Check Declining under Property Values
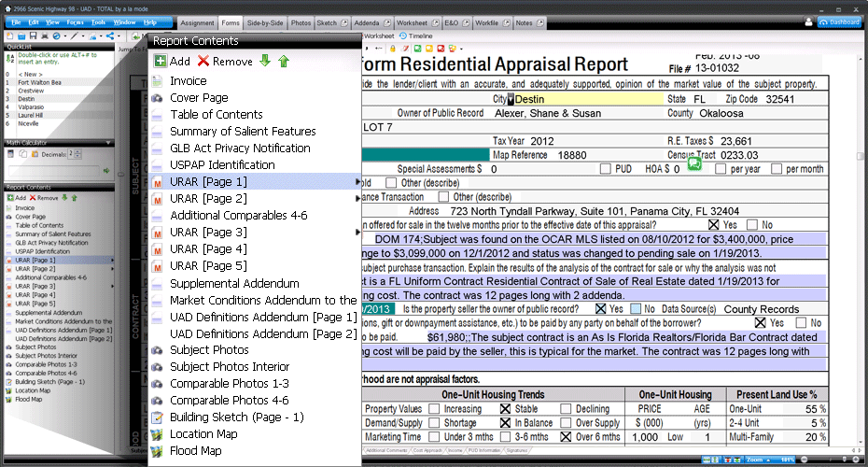The image size is (868, 467). tap(566, 409)
